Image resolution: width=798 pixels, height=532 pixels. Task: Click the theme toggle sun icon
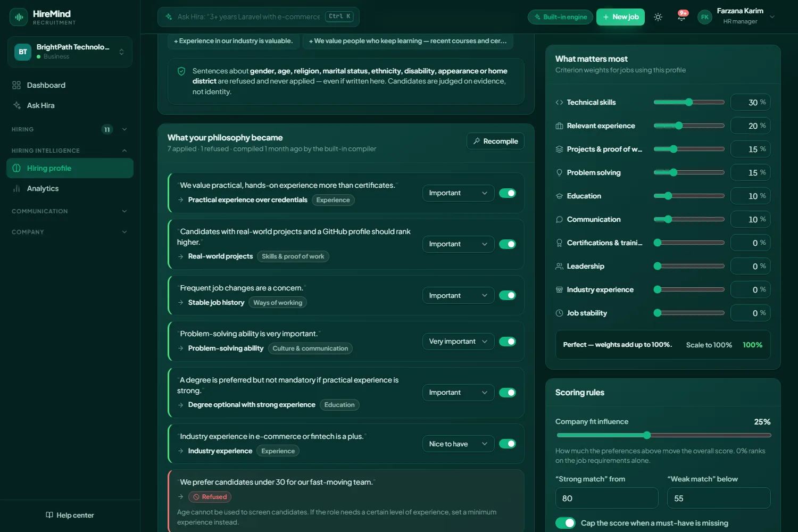tap(658, 17)
